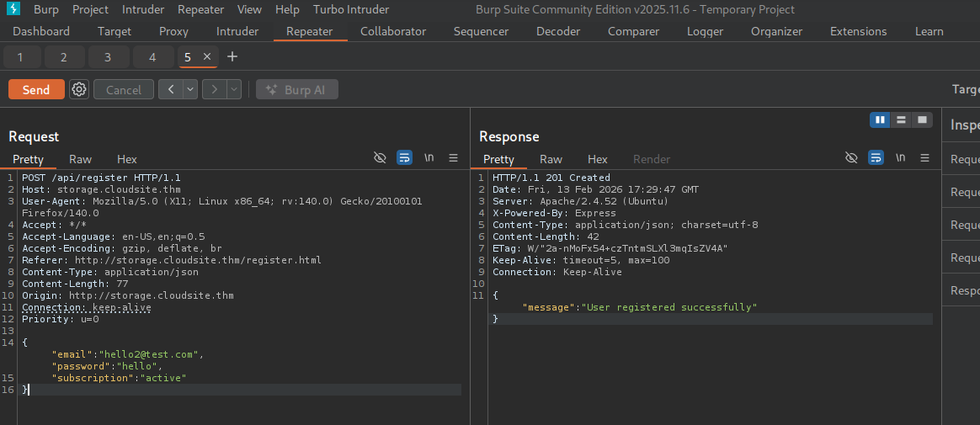The height and width of the screenshot is (425, 980).
Task: Send the request
Action: (x=36, y=89)
